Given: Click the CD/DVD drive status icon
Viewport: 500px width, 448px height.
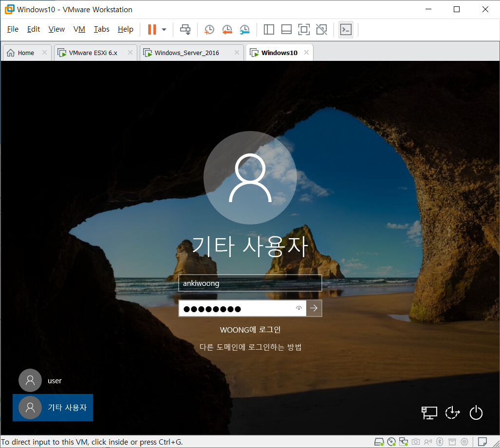Looking at the screenshot, I should coord(391,442).
